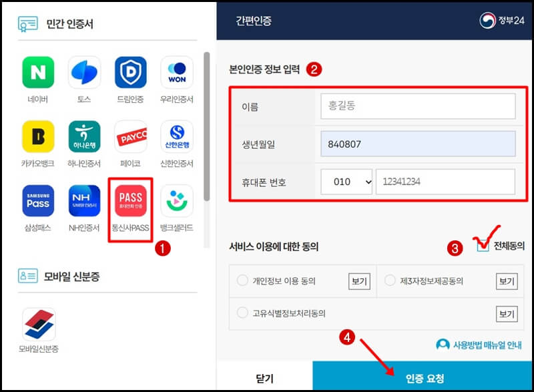Select the Naver (네이버) certificate icon
Viewport: 534px width, 392px height.
(38, 72)
